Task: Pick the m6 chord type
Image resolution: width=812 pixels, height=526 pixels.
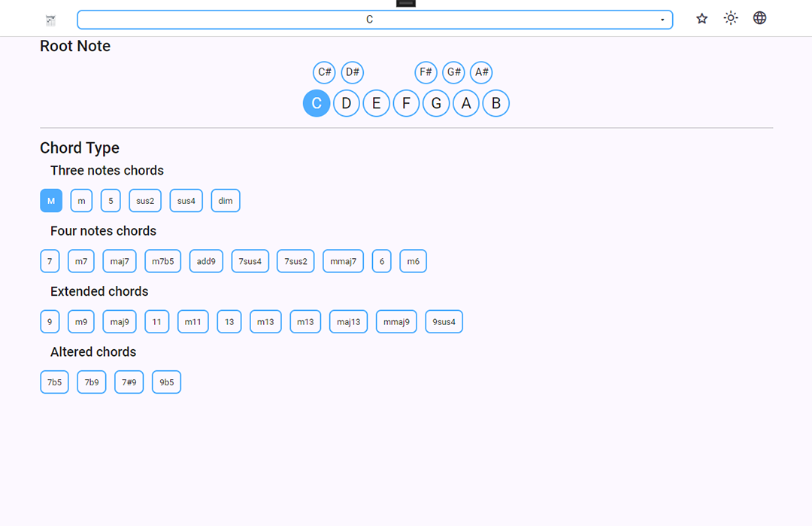Action: [413, 261]
